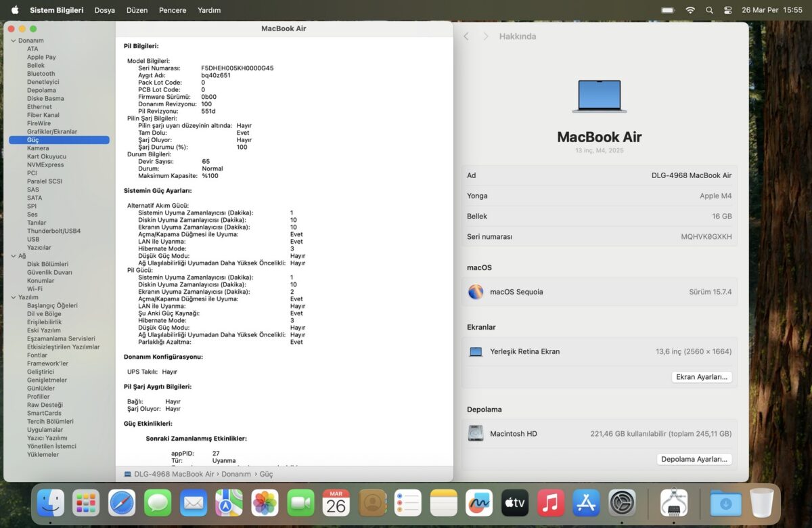Image resolution: width=812 pixels, height=528 pixels.
Task: Collapse the Ağ section in the sidebar
Action: click(x=13, y=256)
